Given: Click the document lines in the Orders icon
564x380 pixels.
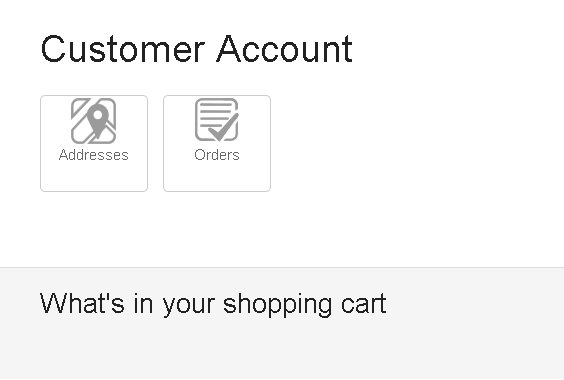Looking at the screenshot, I should 216,114.
